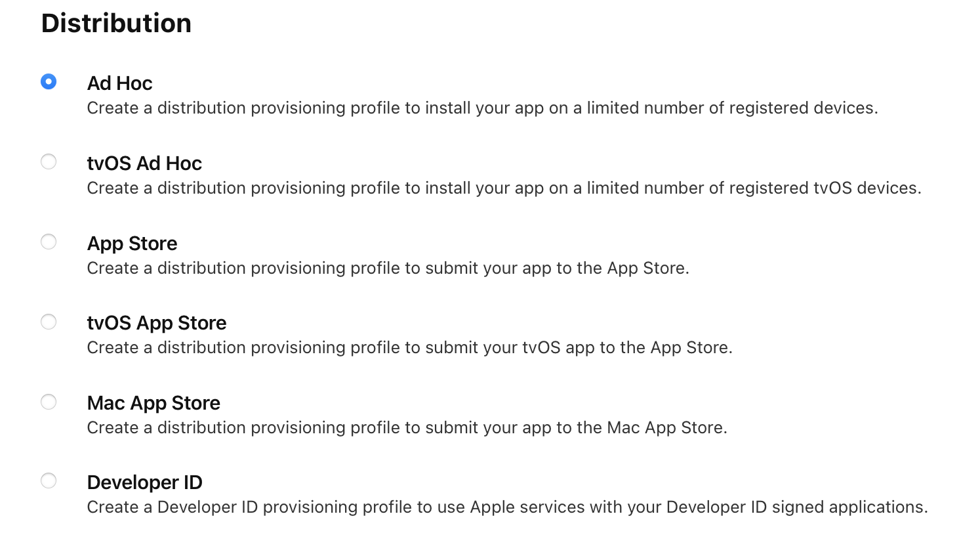Image resolution: width=980 pixels, height=537 pixels.
Task: Click the submit tvOS app description text
Action: tap(409, 348)
